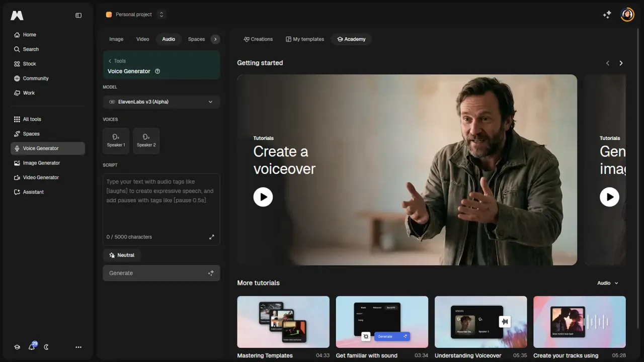Collapse the sidebar panel icon

click(78, 16)
